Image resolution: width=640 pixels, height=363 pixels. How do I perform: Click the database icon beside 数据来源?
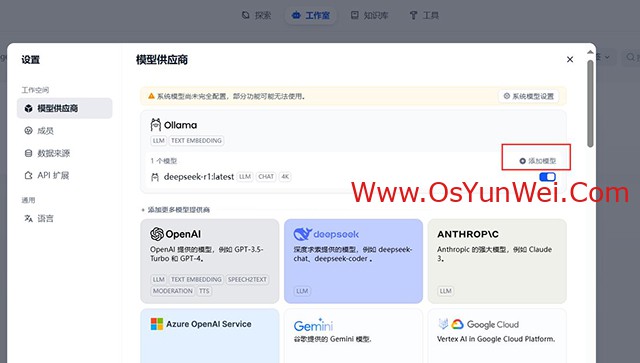point(28,153)
